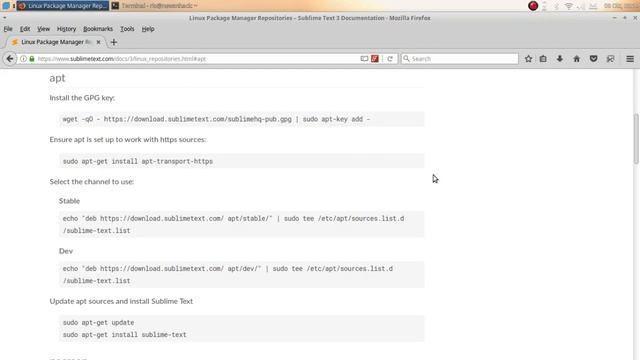This screenshot has width=640, height=360.
Task: Select the Linux Package Manager tab
Action: 55,42
